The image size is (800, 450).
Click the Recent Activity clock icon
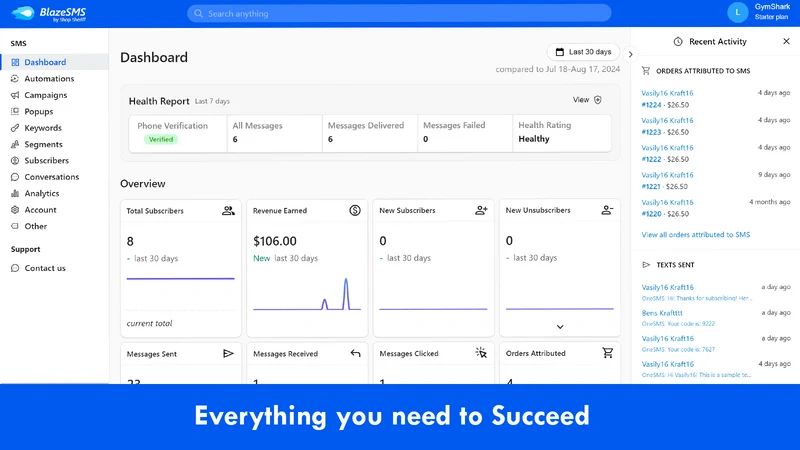click(678, 42)
